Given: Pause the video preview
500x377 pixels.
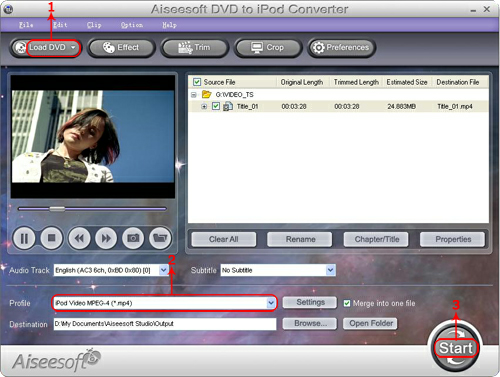Looking at the screenshot, I should point(24,238).
